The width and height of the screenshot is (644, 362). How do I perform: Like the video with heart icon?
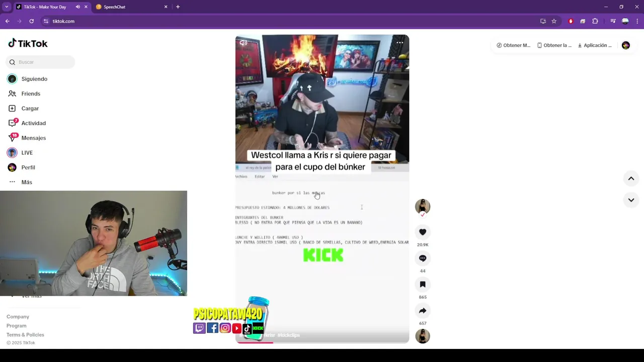pyautogui.click(x=423, y=232)
